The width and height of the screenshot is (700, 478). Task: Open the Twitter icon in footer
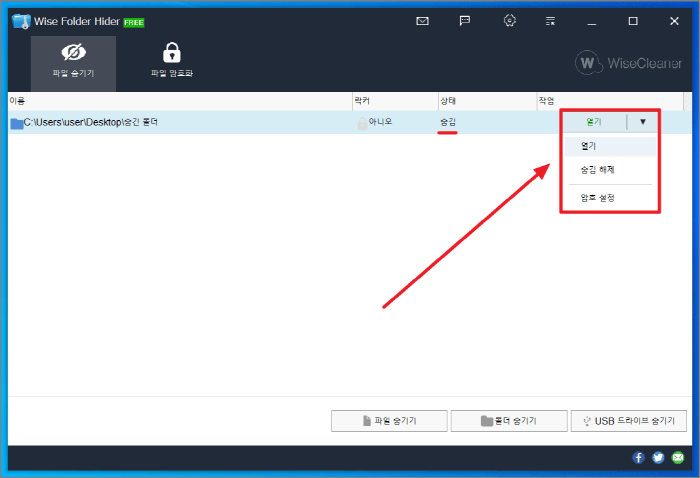click(x=658, y=457)
